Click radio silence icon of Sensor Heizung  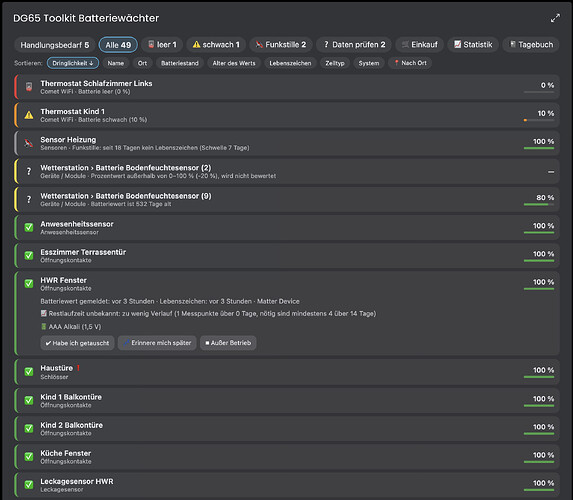pyautogui.click(x=29, y=143)
